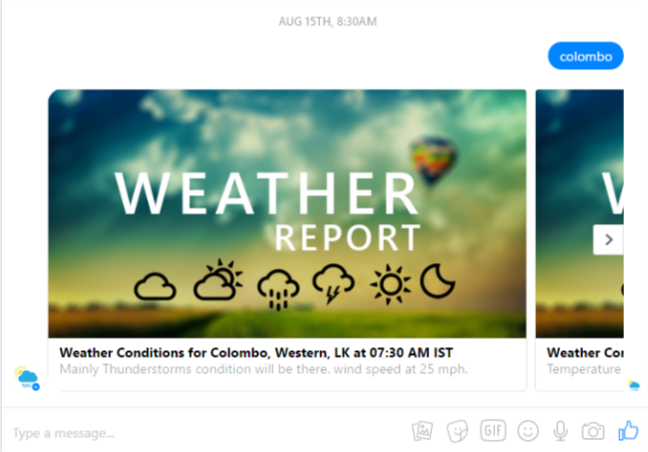Click the photo attachment icon

point(422,431)
